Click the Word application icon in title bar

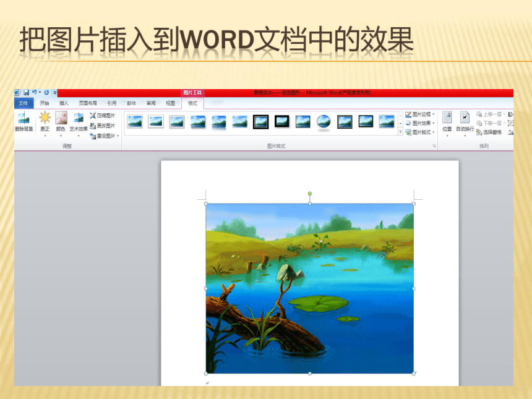[x=17, y=92]
